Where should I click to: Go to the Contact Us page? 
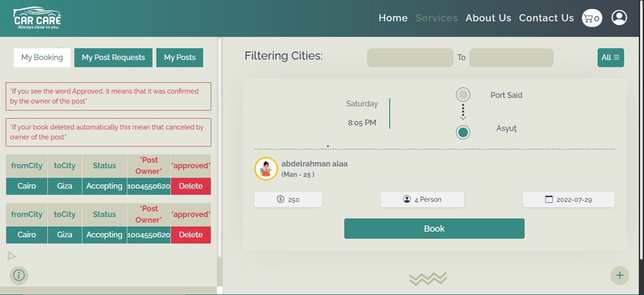point(546,18)
